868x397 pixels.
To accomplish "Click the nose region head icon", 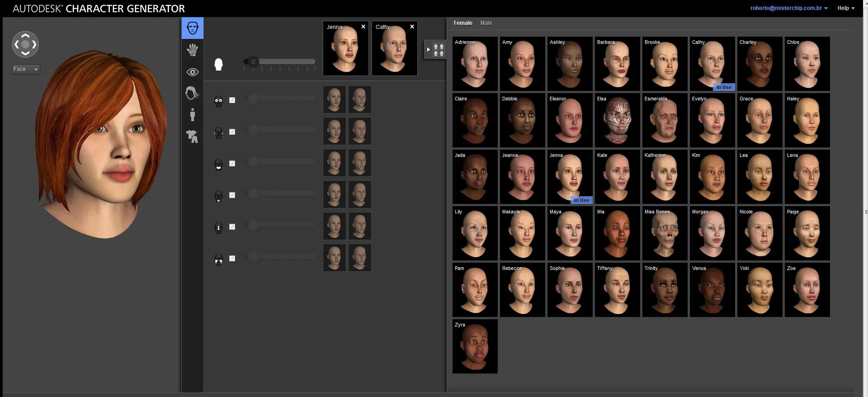I will [x=218, y=227].
